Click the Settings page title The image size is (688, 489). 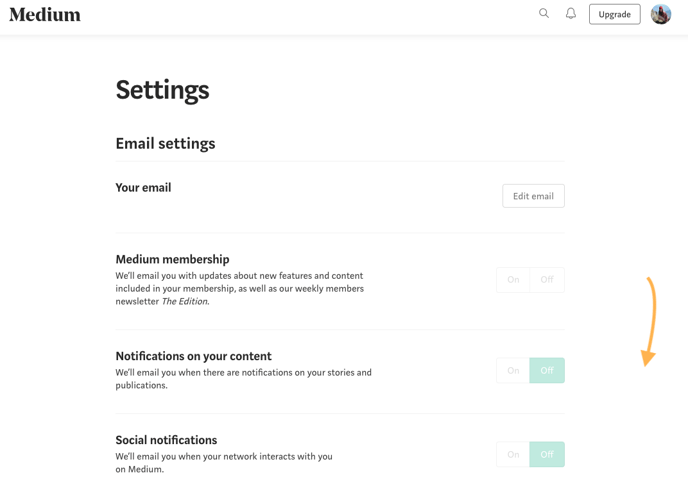coord(162,90)
